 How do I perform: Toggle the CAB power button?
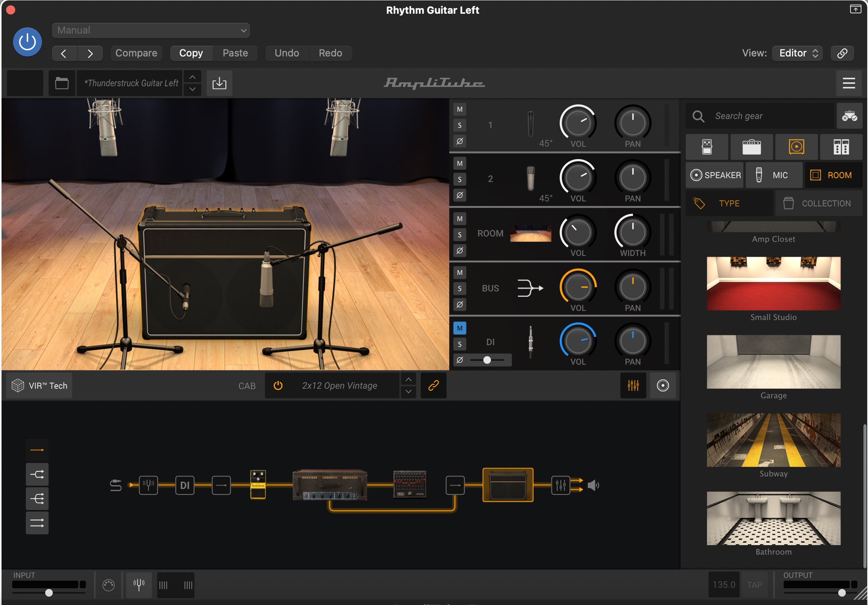tap(278, 386)
